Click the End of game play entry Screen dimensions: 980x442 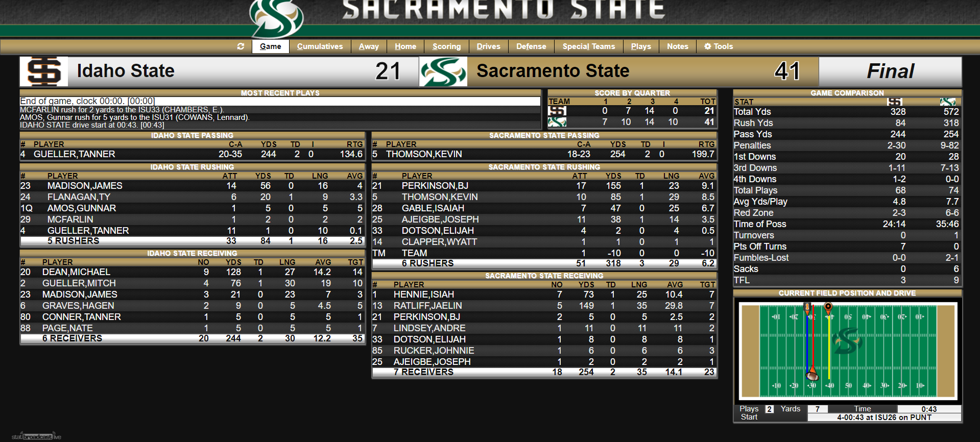(x=87, y=101)
